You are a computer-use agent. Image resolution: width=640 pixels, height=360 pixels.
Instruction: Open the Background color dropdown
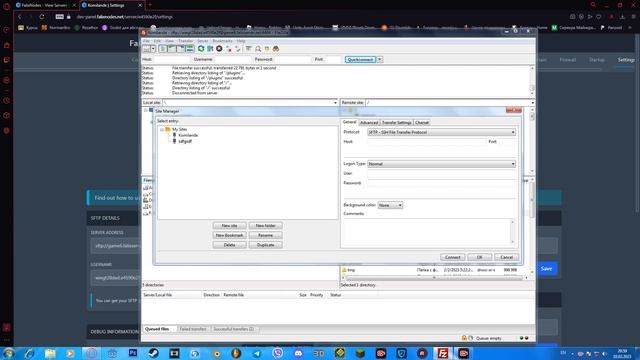(390, 205)
